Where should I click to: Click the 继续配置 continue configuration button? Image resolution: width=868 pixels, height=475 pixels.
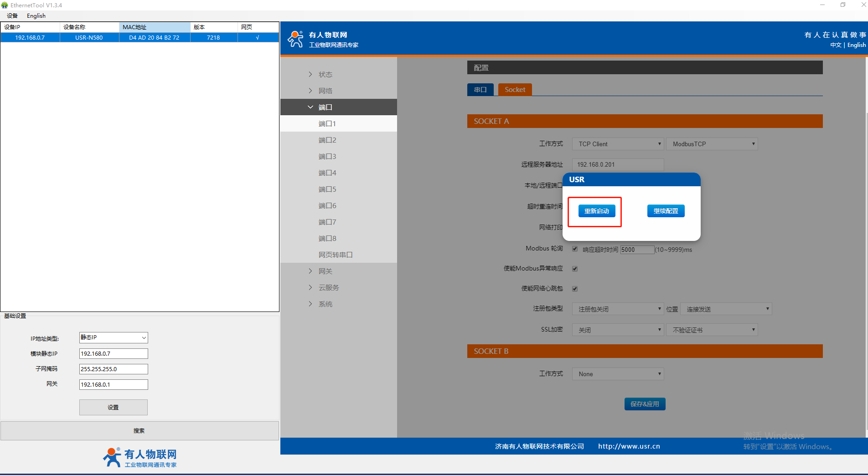[x=666, y=211]
